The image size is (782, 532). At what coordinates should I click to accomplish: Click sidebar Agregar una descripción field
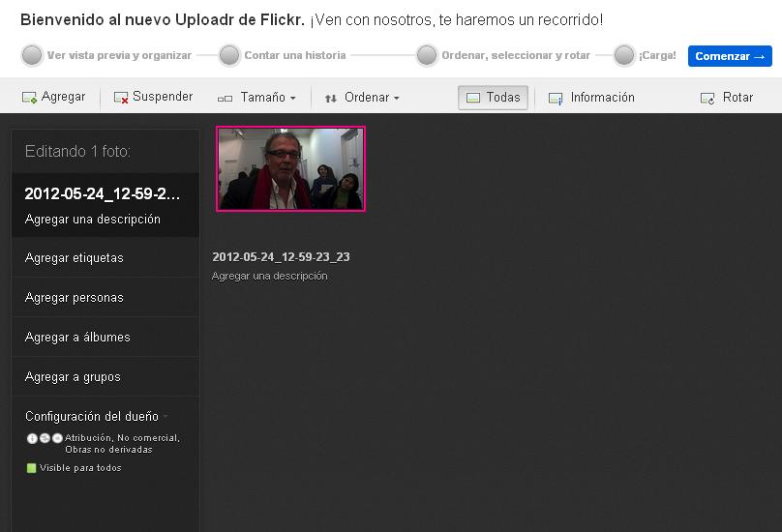[x=93, y=220]
